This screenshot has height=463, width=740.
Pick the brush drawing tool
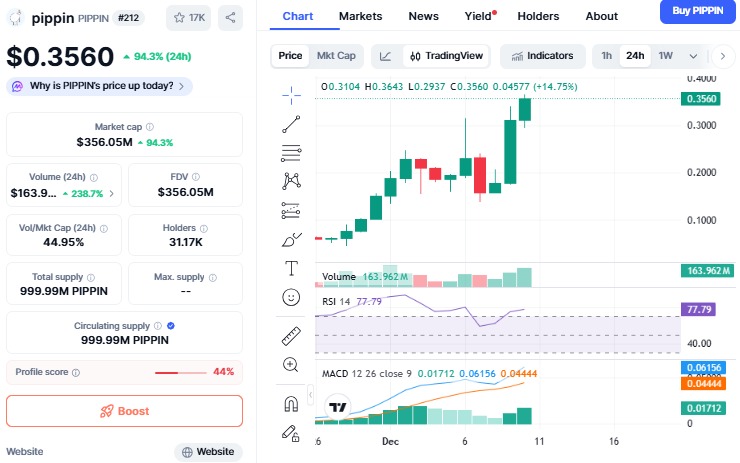[291, 239]
